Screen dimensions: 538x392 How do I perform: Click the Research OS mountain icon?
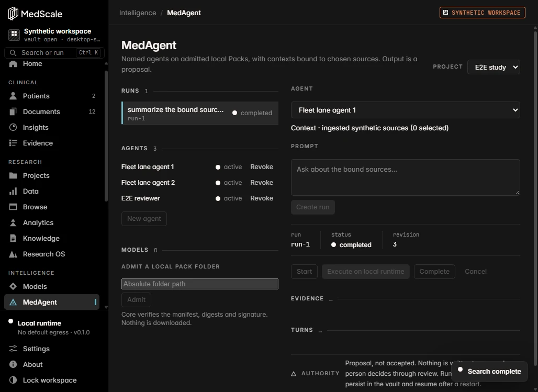(x=13, y=254)
